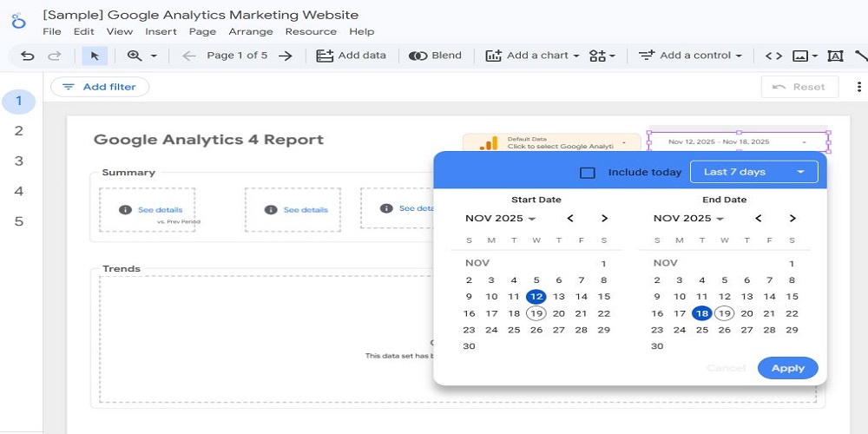This screenshot has height=434, width=868.
Task: Activate the selection mode arrow tool
Action: [95, 56]
